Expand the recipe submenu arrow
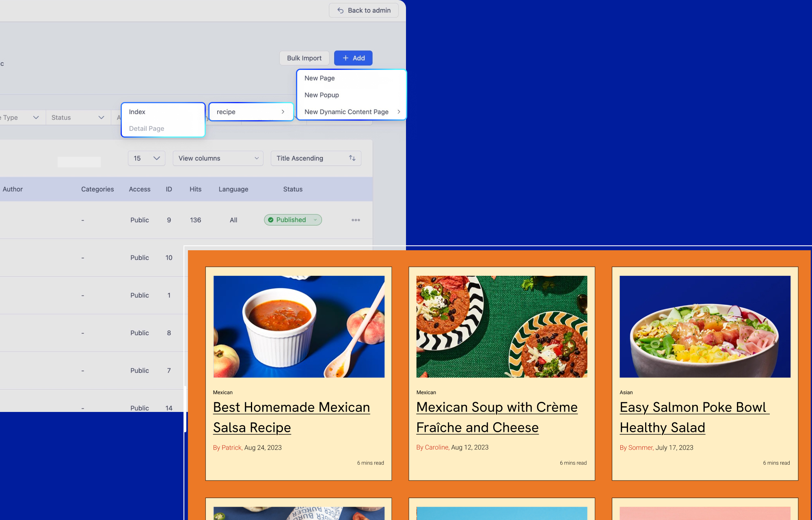812x520 pixels. point(283,112)
